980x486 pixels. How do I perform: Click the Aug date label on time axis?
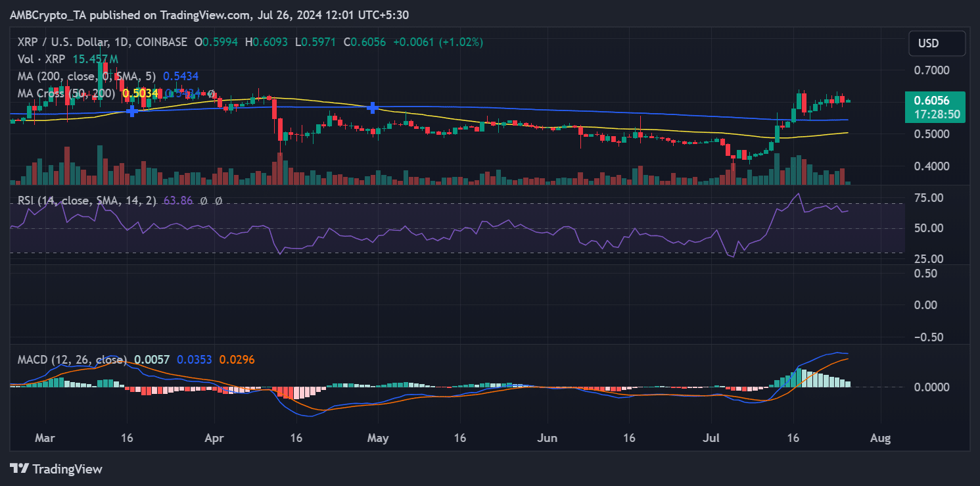(x=880, y=438)
